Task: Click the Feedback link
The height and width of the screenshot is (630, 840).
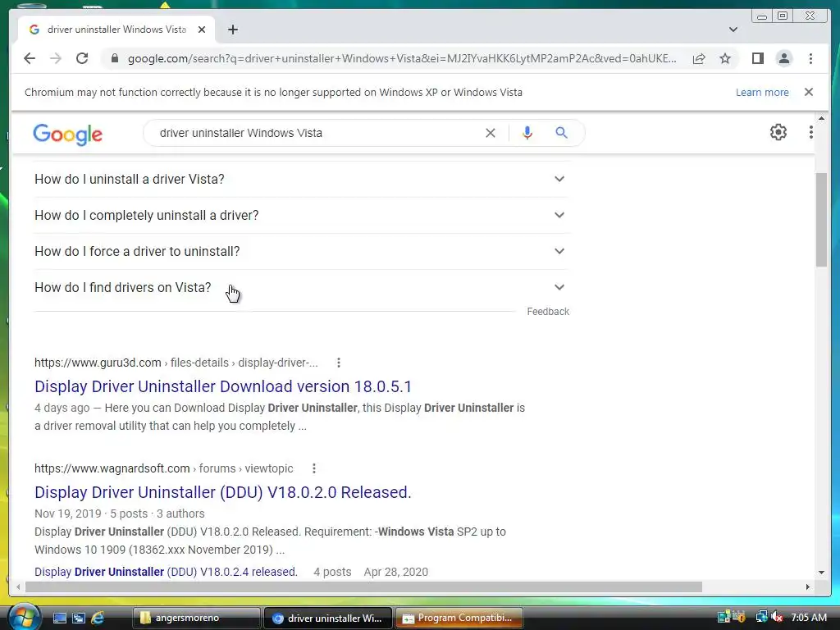Action: (x=547, y=311)
